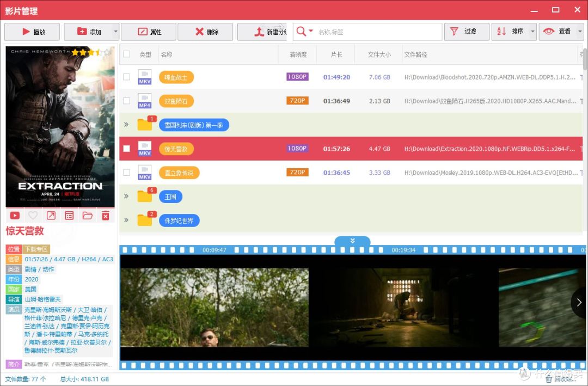
Task: Click MKV file icon of 直立象传说
Action: pos(145,173)
